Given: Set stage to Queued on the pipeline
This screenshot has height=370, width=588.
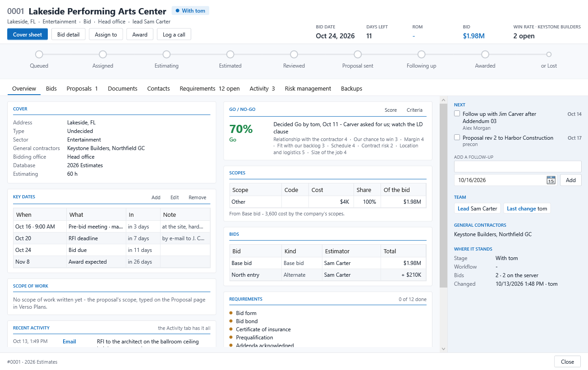Looking at the screenshot, I should click(39, 55).
